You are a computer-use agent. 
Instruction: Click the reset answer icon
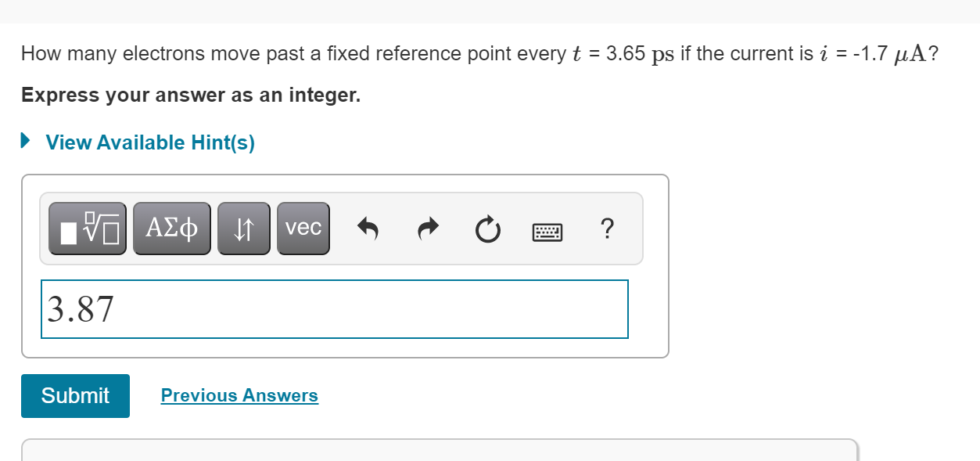(x=487, y=228)
